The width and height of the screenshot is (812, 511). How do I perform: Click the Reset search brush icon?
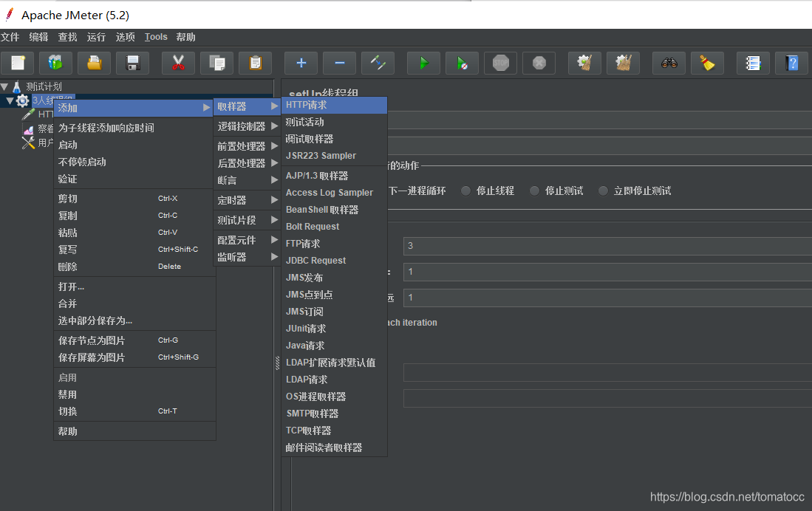(707, 64)
